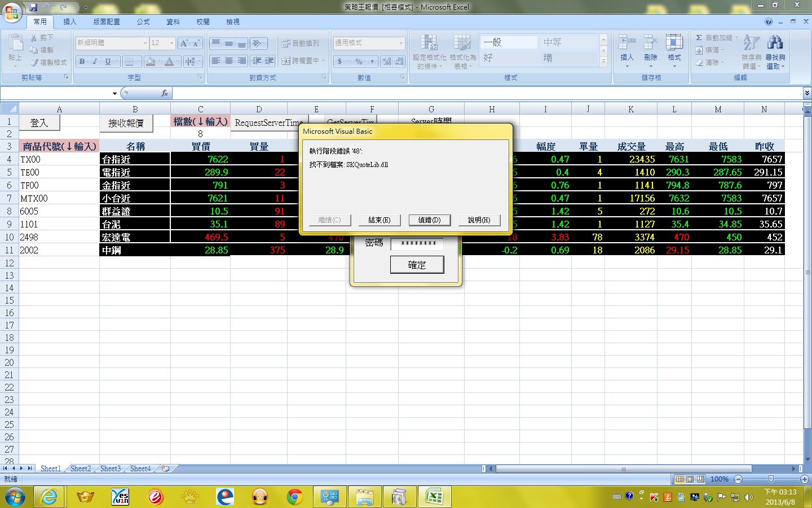This screenshot has height=508, width=812.
Task: Toggle align text left
Action: [216, 61]
